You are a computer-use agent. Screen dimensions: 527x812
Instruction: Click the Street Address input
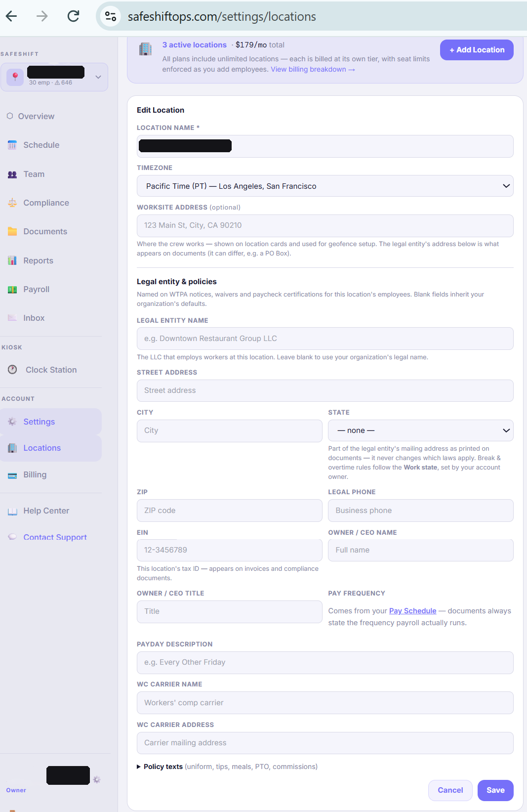pyautogui.click(x=325, y=390)
